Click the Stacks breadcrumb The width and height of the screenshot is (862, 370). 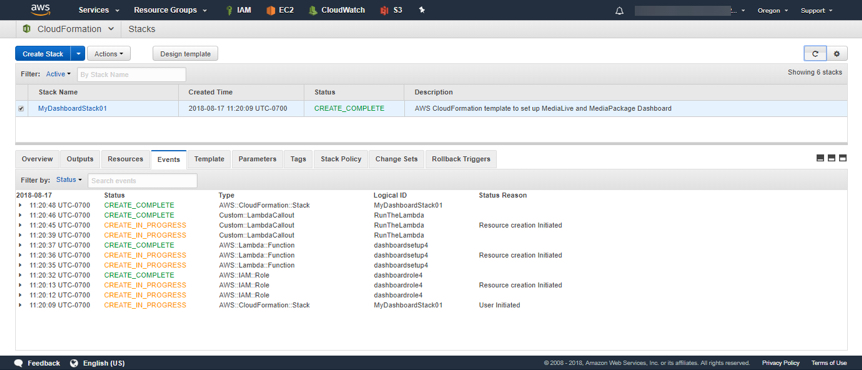(x=142, y=29)
